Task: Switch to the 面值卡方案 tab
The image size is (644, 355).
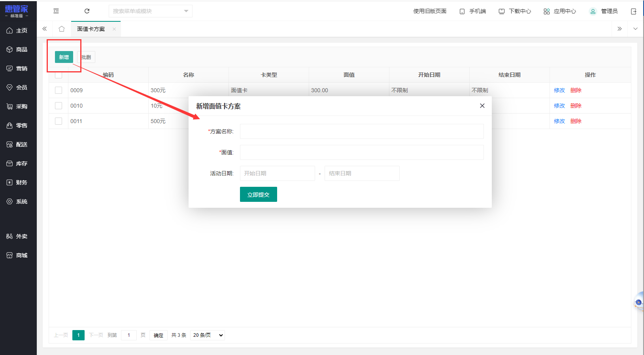Action: (91, 29)
